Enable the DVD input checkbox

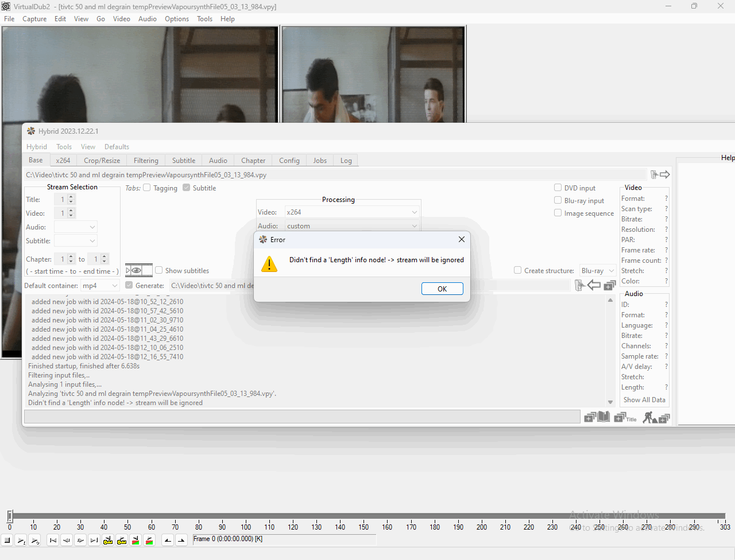tap(558, 188)
